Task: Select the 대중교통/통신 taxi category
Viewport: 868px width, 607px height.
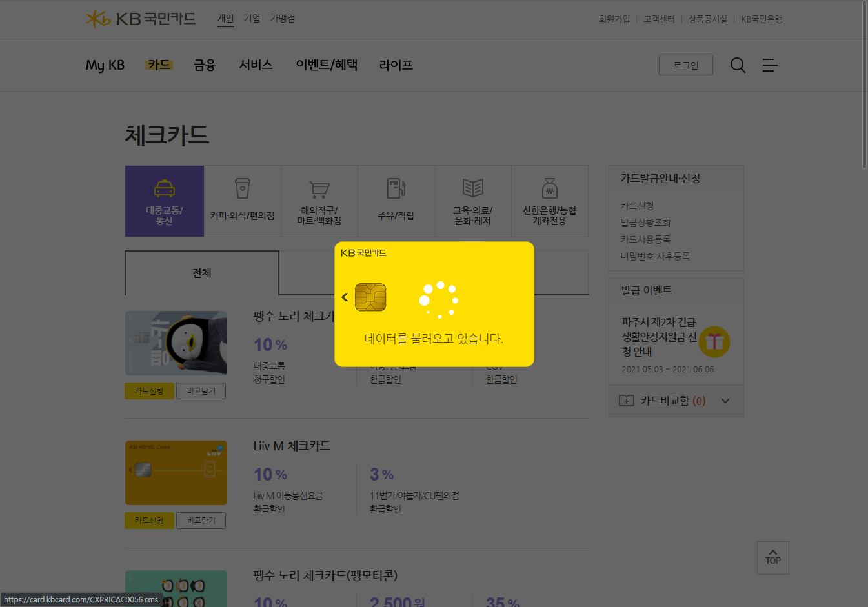Action: [x=165, y=201]
